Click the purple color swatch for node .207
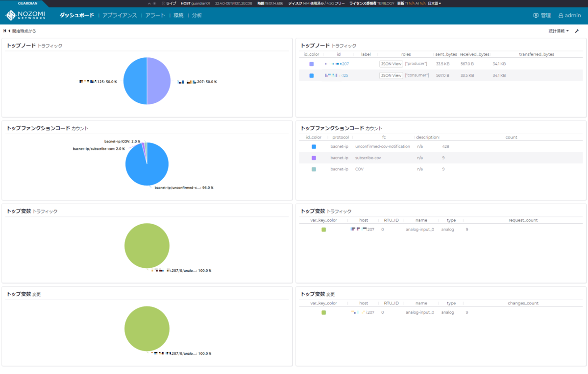Viewport: 588px width, 374px height. (312, 64)
